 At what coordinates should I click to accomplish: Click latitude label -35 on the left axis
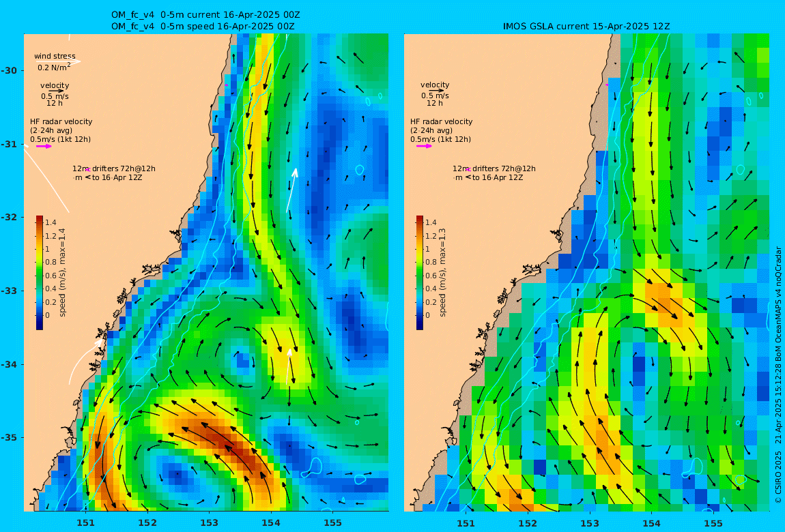pyautogui.click(x=9, y=438)
